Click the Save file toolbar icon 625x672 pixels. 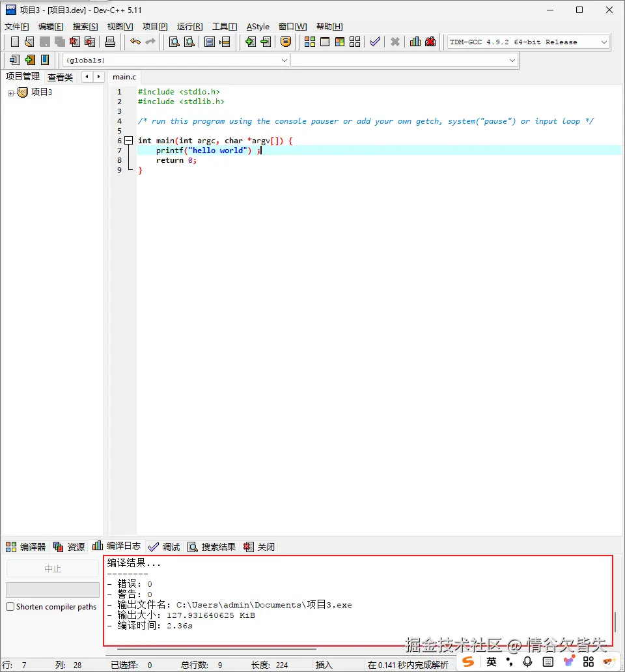(44, 42)
